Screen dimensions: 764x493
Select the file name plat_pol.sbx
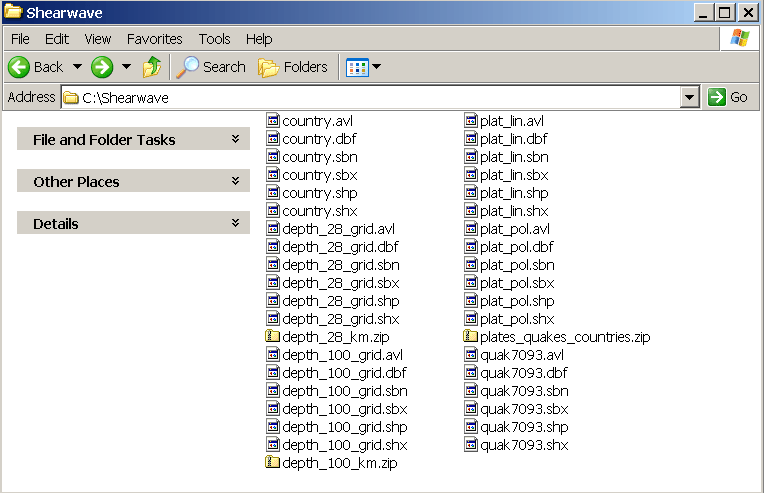[x=517, y=283]
